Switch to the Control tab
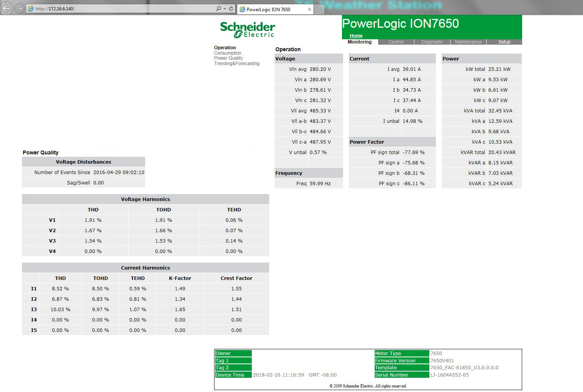Image resolution: width=583 pixels, height=392 pixels. (396, 42)
